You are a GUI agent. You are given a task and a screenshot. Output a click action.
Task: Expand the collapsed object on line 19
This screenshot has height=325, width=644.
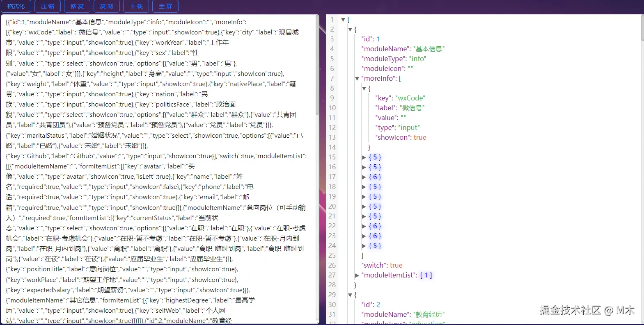364,197
